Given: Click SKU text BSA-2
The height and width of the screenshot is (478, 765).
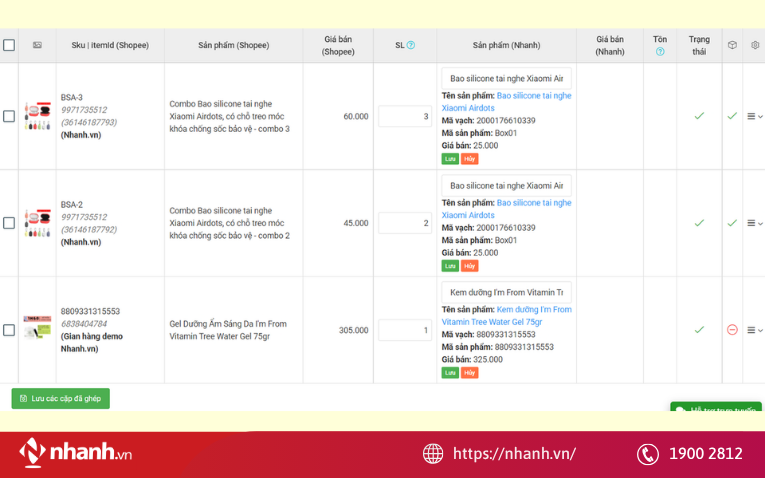Looking at the screenshot, I should pyautogui.click(x=72, y=204).
